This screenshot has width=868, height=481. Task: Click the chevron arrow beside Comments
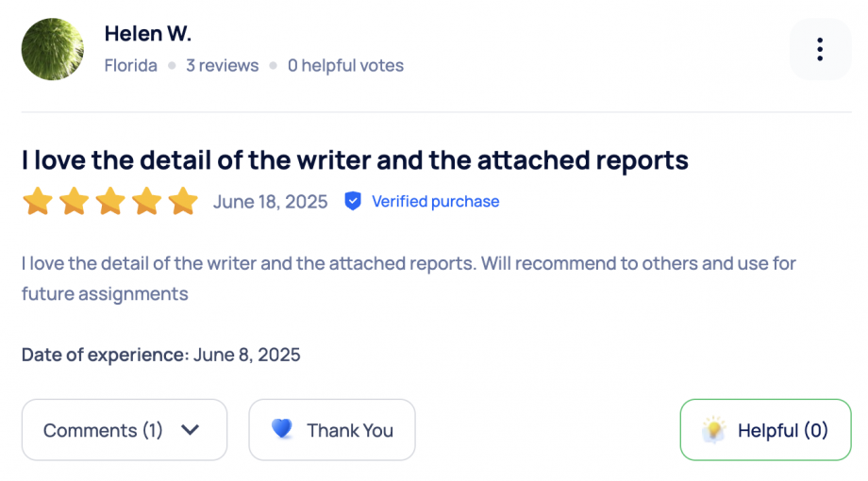(190, 430)
